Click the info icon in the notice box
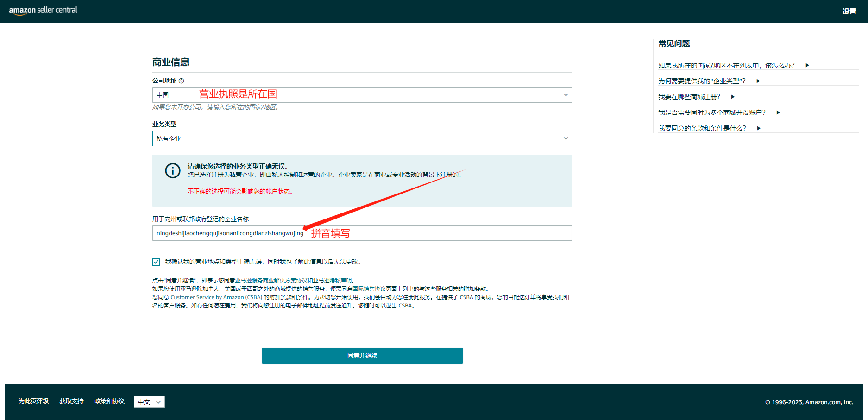 173,170
